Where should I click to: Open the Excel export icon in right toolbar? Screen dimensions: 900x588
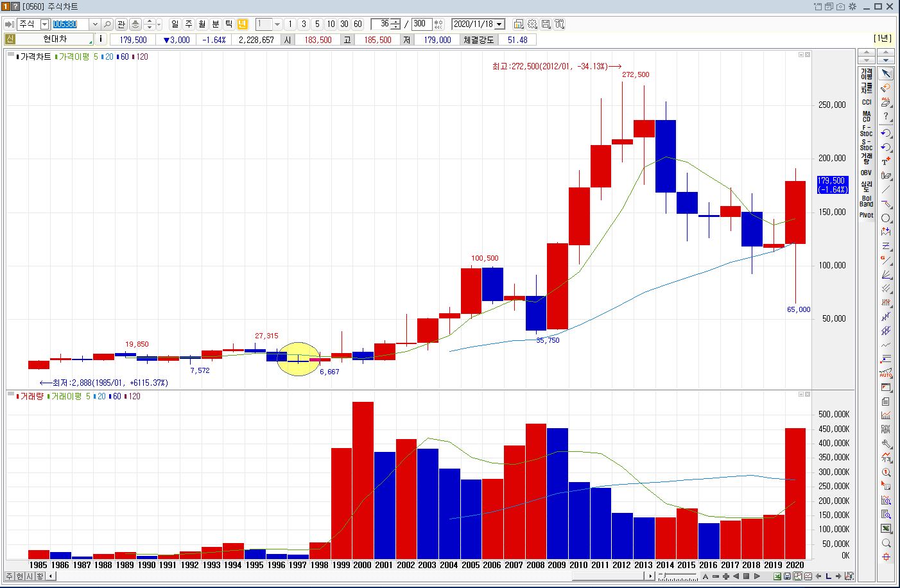tap(886, 528)
